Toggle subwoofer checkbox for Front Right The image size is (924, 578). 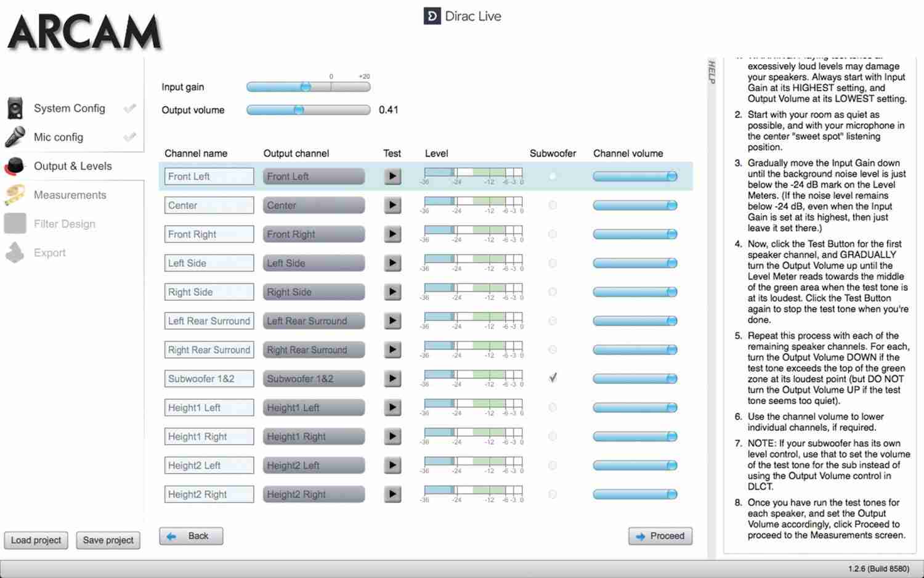pos(553,234)
